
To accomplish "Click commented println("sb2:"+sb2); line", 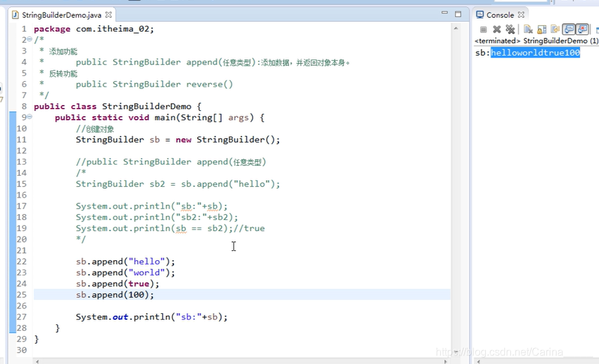I will (157, 217).
